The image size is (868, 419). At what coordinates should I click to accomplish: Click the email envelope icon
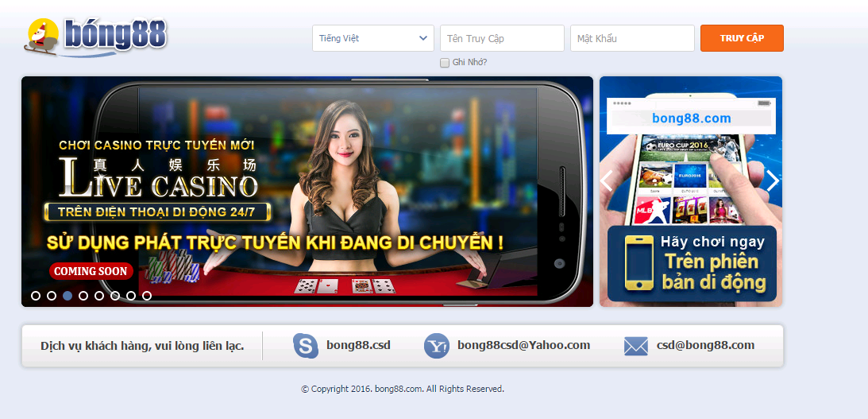click(x=636, y=347)
